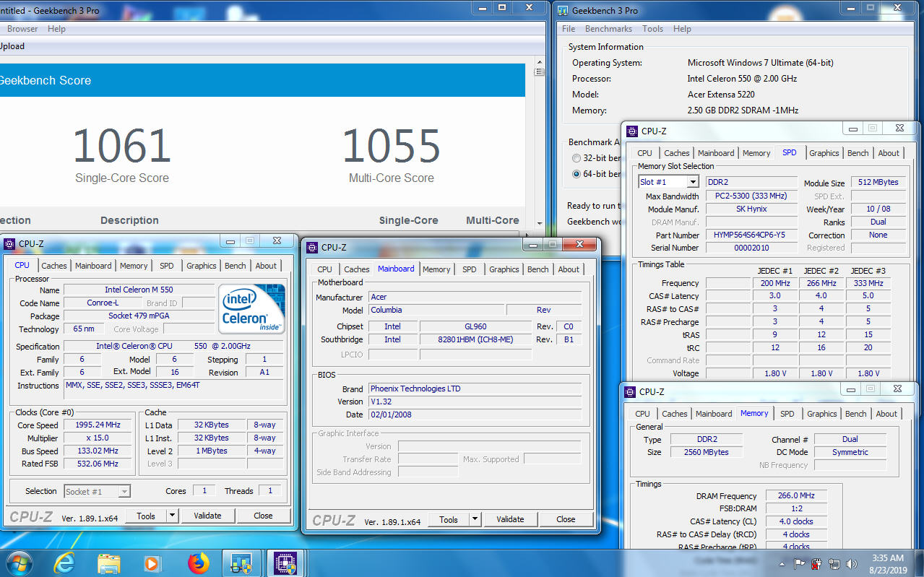Open Browser menu in Geekbench results window
924x577 pixels.
pos(22,29)
